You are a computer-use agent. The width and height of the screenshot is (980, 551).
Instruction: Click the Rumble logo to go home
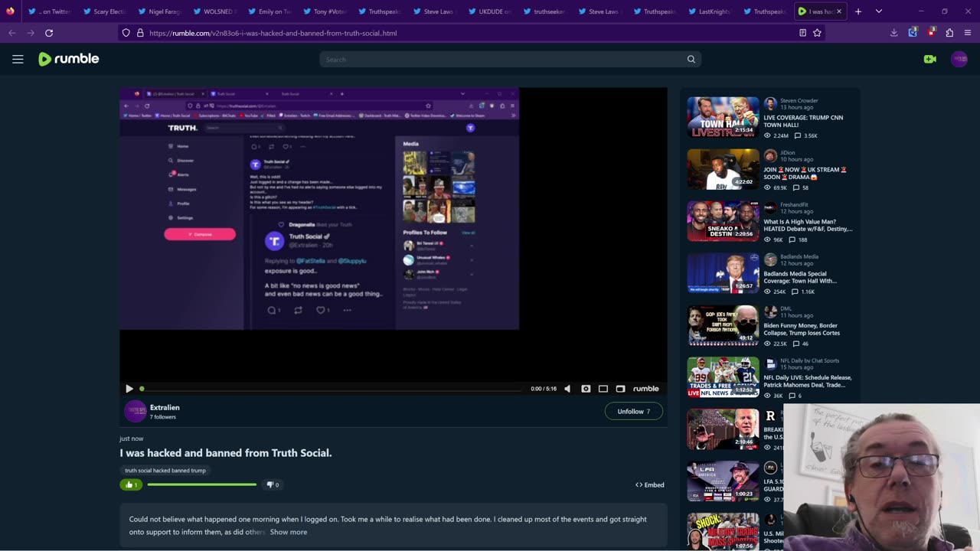[x=69, y=59]
